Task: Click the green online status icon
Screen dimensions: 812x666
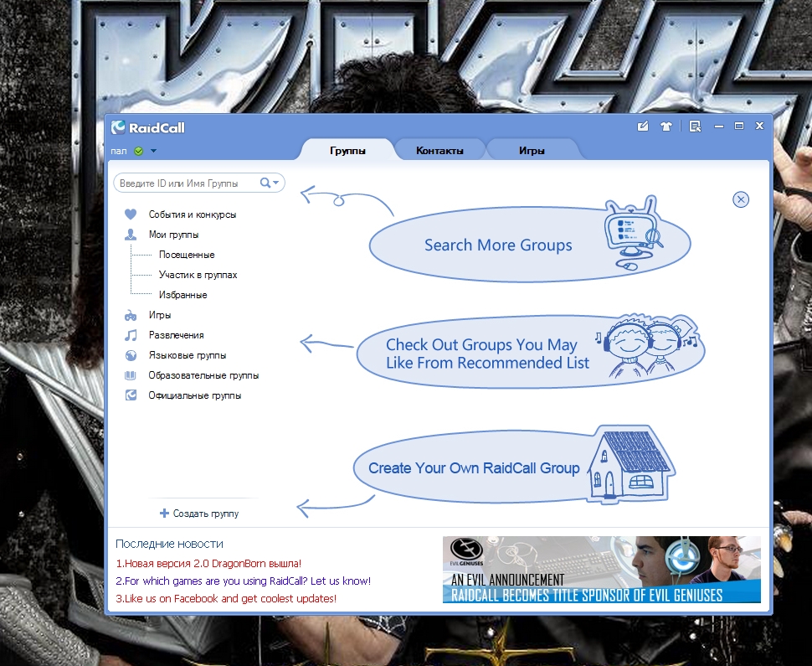Action: [138, 151]
